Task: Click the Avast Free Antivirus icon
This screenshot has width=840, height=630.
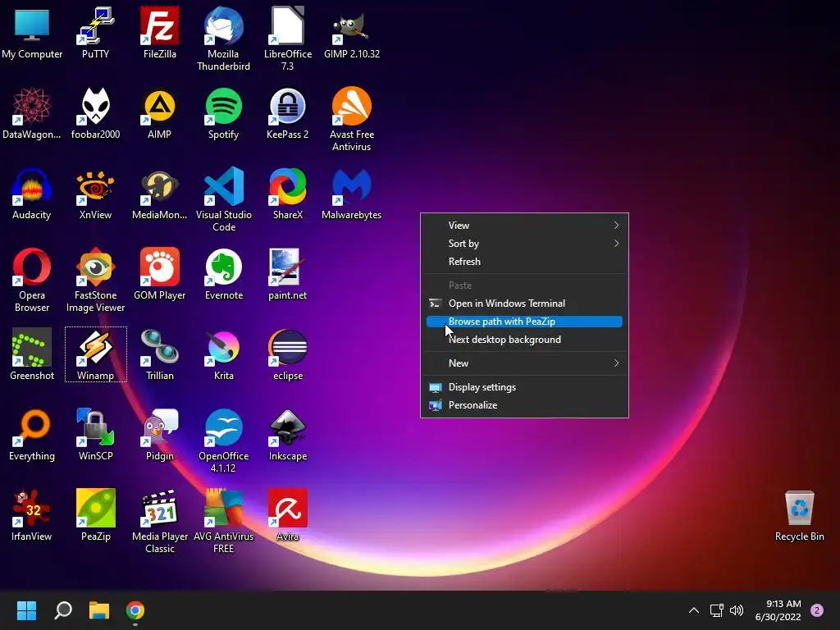Action: tap(351, 119)
